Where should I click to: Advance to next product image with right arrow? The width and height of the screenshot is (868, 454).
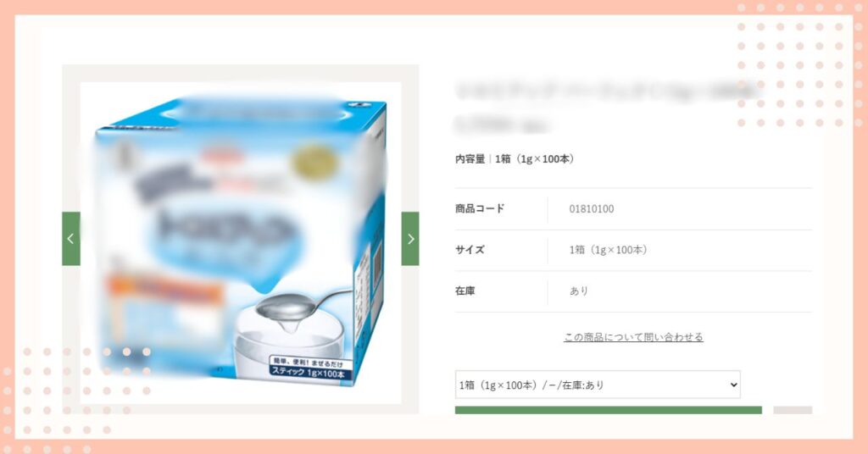coord(410,238)
